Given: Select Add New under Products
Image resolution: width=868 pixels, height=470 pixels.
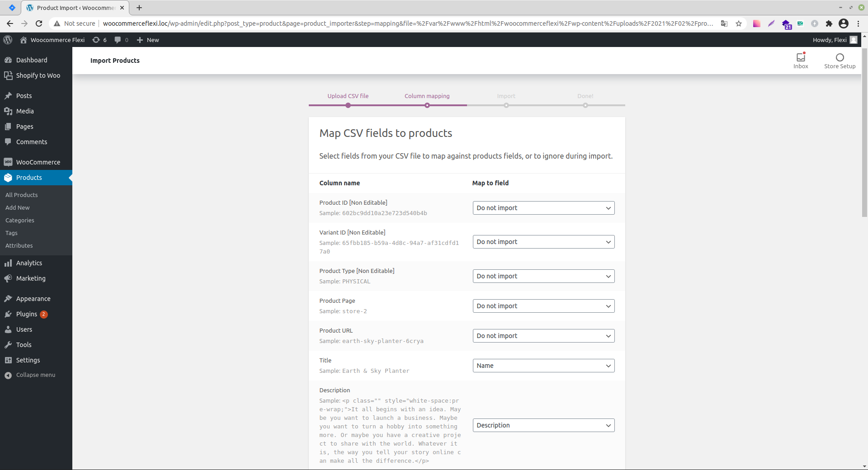Looking at the screenshot, I should (17, 207).
